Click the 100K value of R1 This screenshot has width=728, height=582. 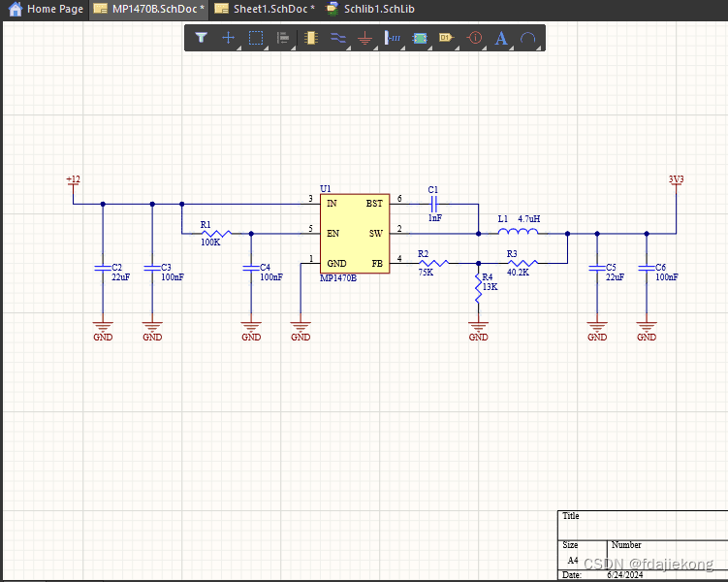pos(210,242)
